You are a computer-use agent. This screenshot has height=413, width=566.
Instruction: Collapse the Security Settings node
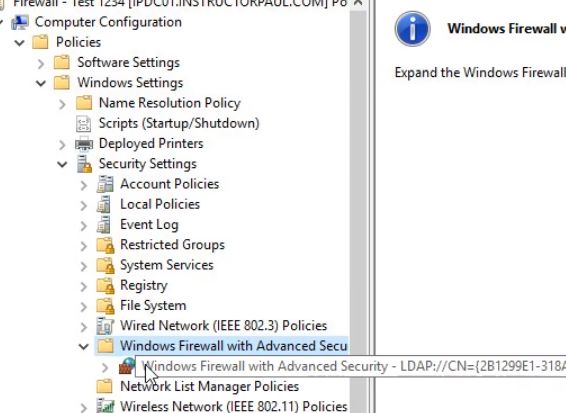point(62,164)
